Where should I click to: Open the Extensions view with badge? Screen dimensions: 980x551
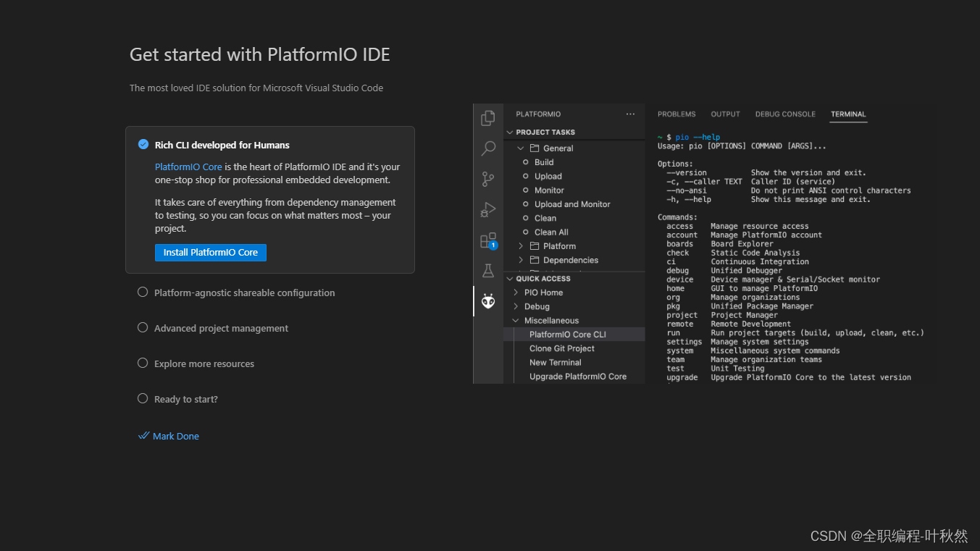point(487,240)
